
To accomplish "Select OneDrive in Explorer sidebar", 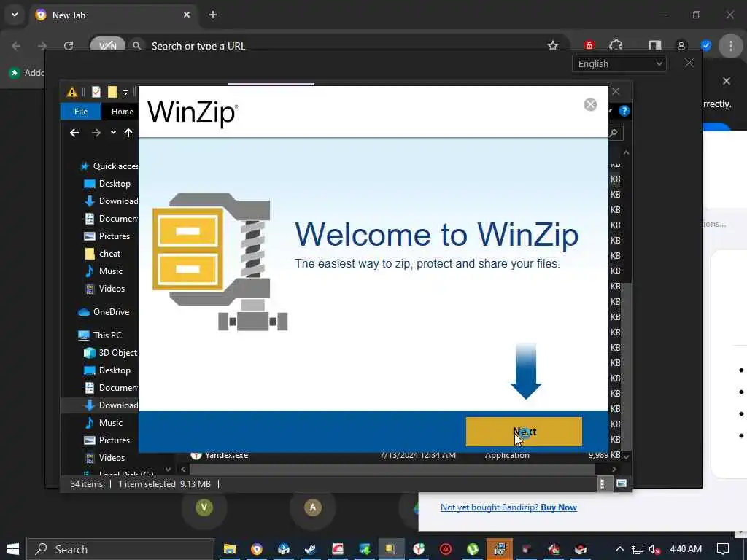I will click(104, 312).
